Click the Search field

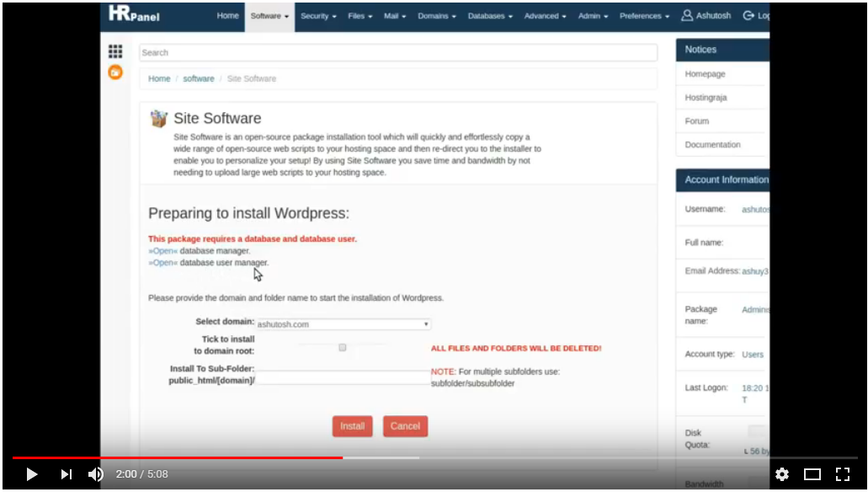pos(398,52)
